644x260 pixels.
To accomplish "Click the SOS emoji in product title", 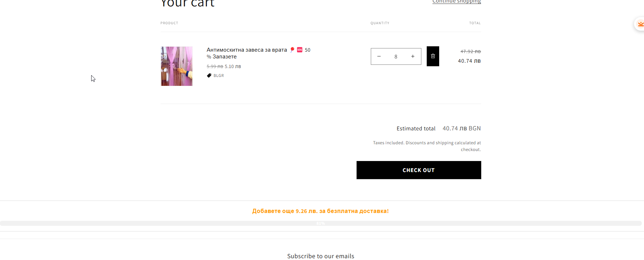I will click(x=300, y=50).
